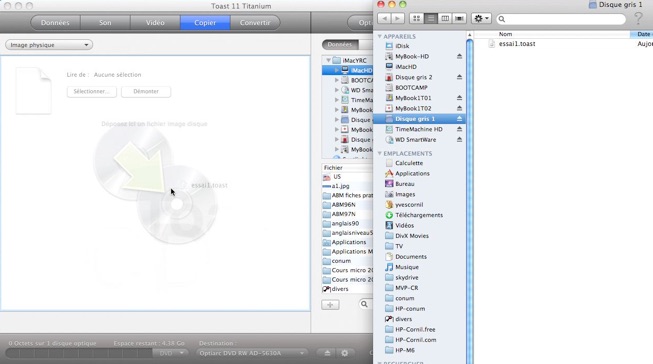Collapse the APPAREILS sidebar section
The image size is (653, 364).
click(x=379, y=37)
